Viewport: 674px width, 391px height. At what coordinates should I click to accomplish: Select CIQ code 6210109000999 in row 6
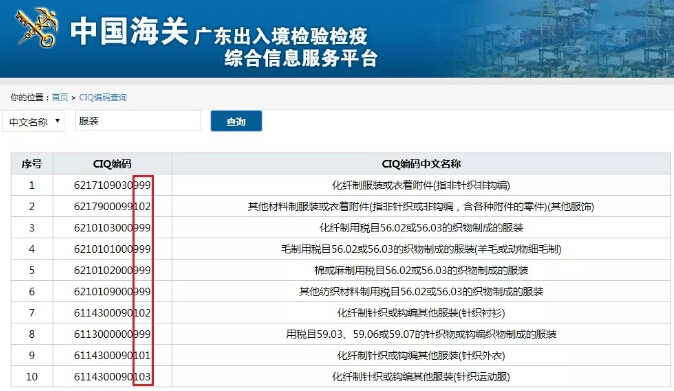112,292
